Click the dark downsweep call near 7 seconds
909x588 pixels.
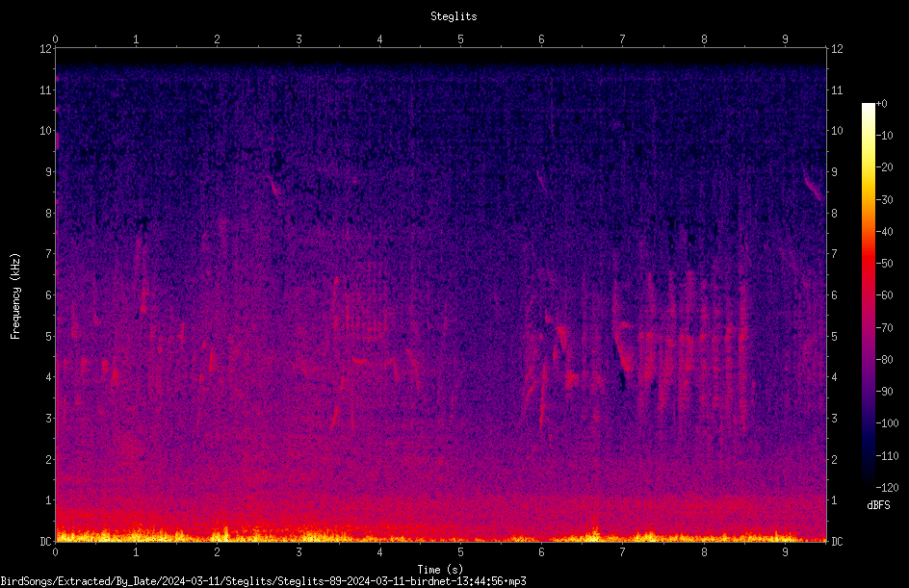(620, 362)
